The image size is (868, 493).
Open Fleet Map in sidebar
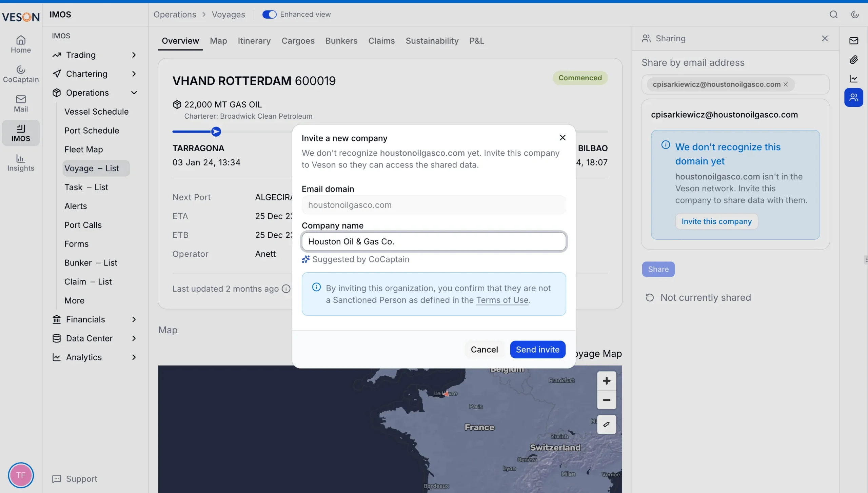(x=83, y=150)
